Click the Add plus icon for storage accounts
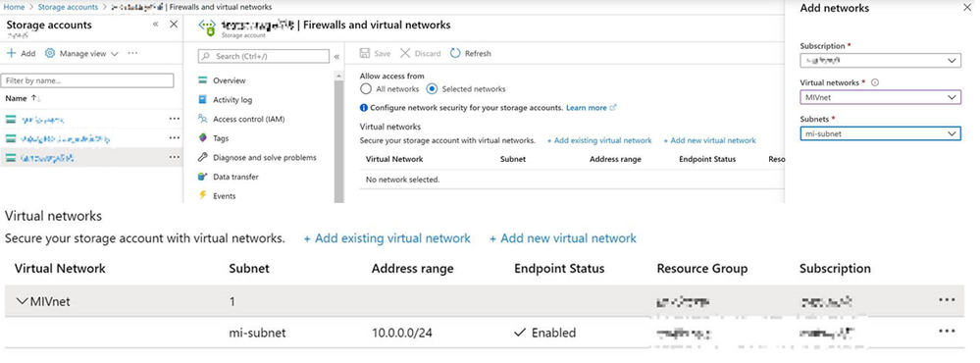 point(11,54)
